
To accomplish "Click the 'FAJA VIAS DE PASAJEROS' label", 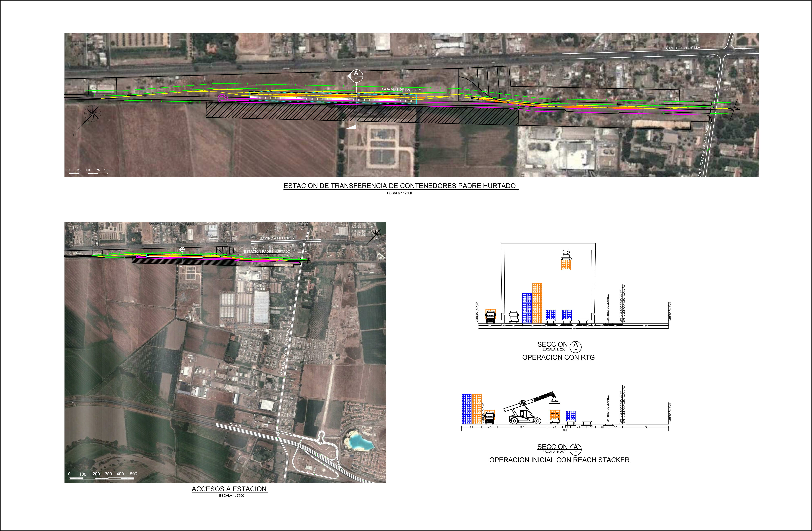I will [403, 90].
